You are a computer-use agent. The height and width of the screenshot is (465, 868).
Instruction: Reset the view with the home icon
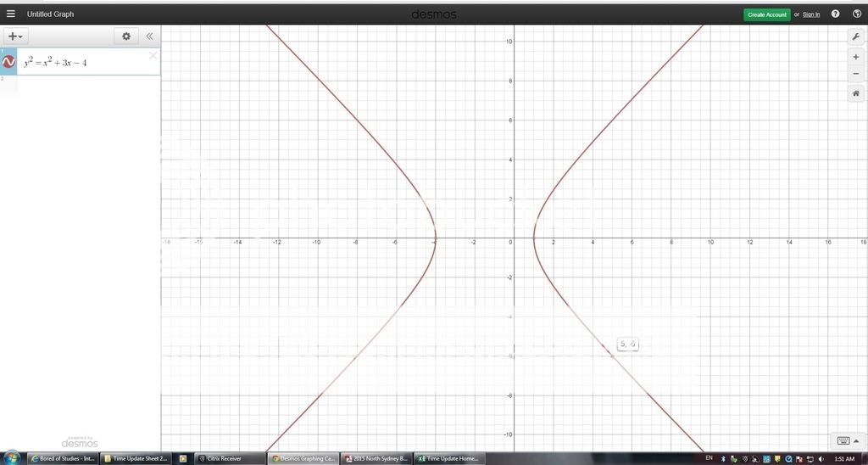tap(856, 93)
